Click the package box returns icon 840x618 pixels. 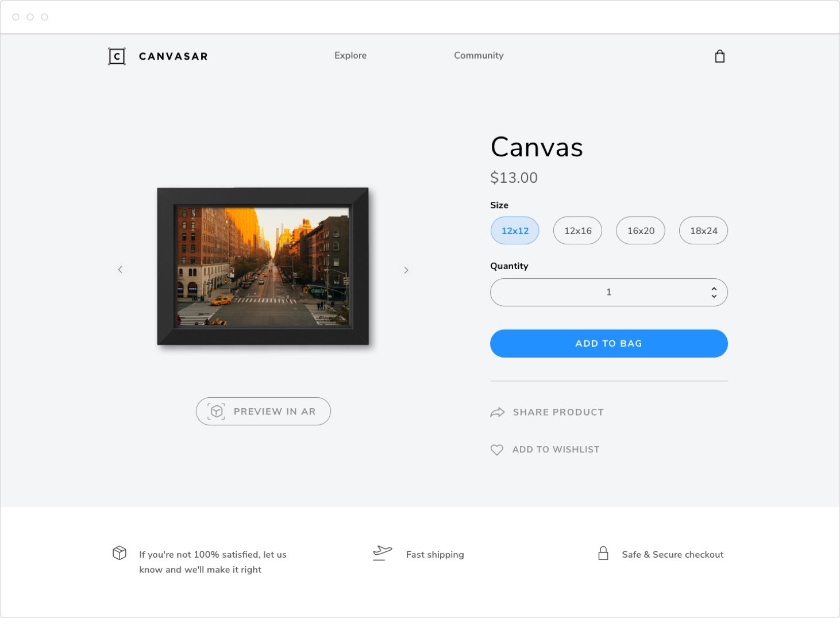point(120,553)
